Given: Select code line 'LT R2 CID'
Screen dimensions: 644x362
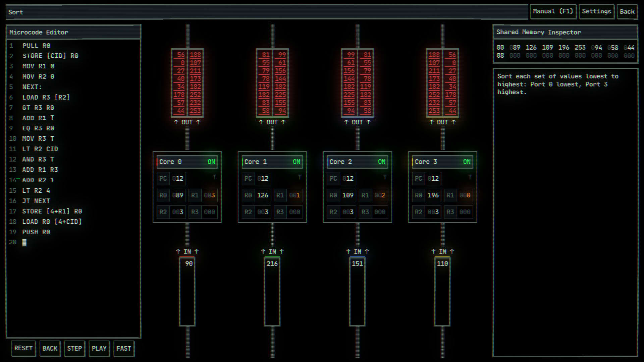Looking at the screenshot, I should (x=40, y=149).
